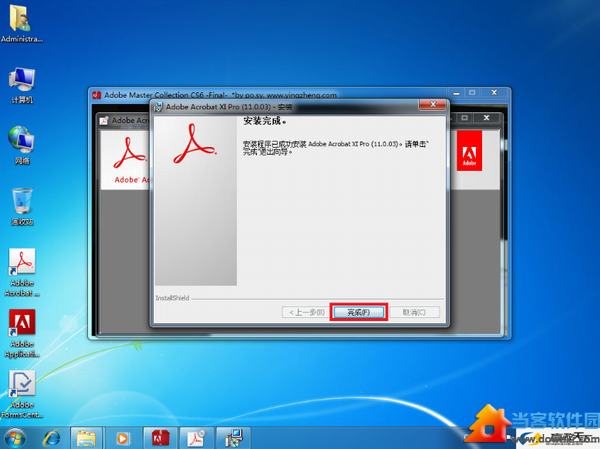The image size is (600, 449).
Task: Open the Adobe Acrobat desktop shortcut
Action: [22, 272]
